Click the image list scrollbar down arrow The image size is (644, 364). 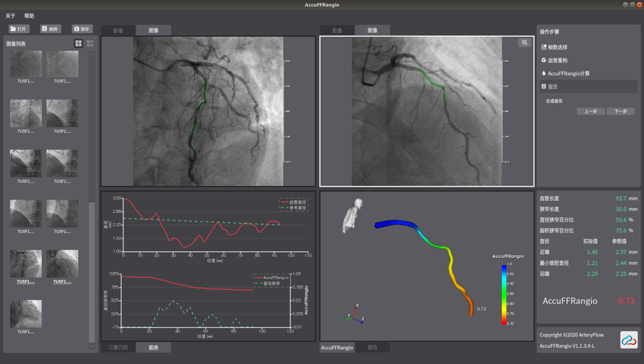(92, 347)
